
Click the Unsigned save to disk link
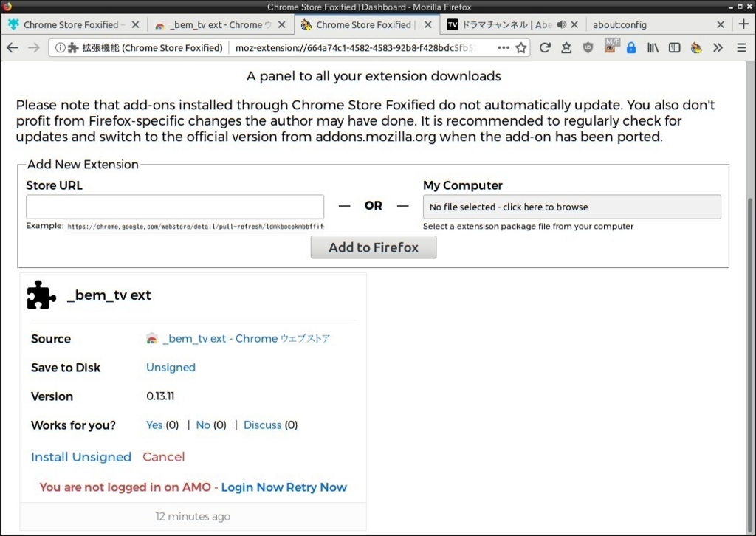pos(171,367)
